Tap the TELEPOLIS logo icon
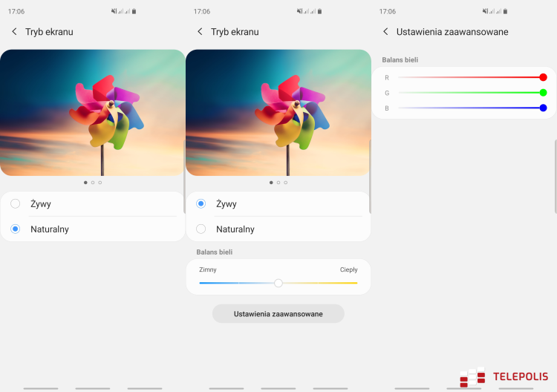557x392 pixels. 472,378
